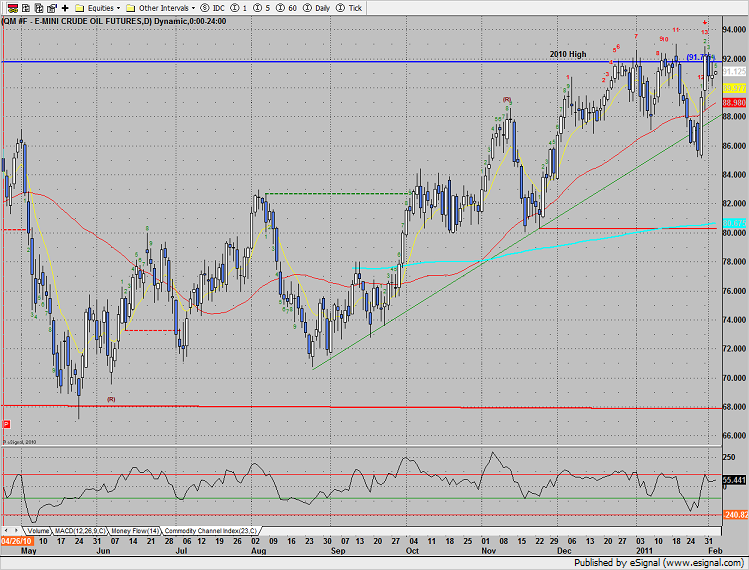This screenshot has width=749, height=570.
Task: Click the right tab-scroll arrow
Action: pyautogui.click(x=16, y=530)
